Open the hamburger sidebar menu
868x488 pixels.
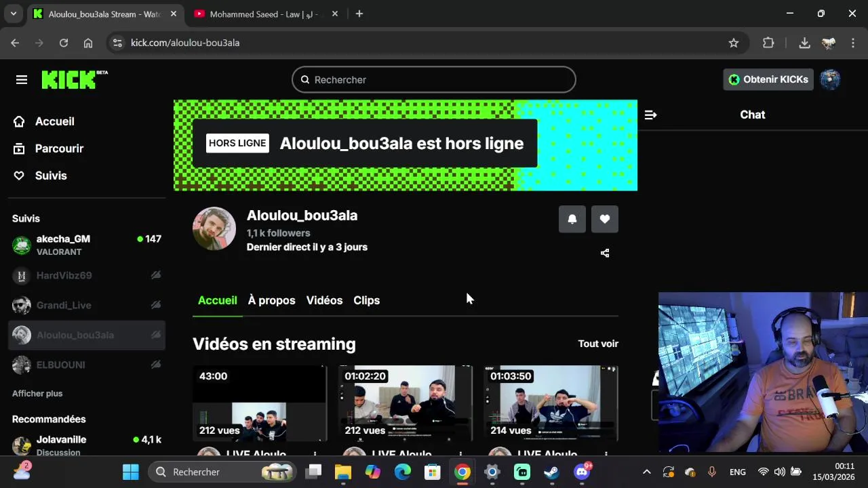click(22, 80)
